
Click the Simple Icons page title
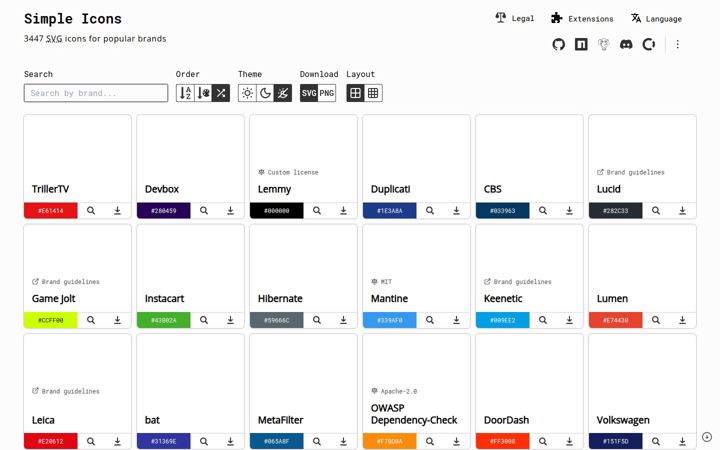coord(73,19)
